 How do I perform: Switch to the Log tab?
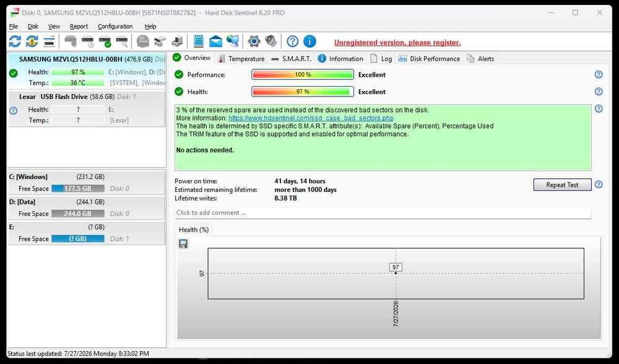pos(381,58)
